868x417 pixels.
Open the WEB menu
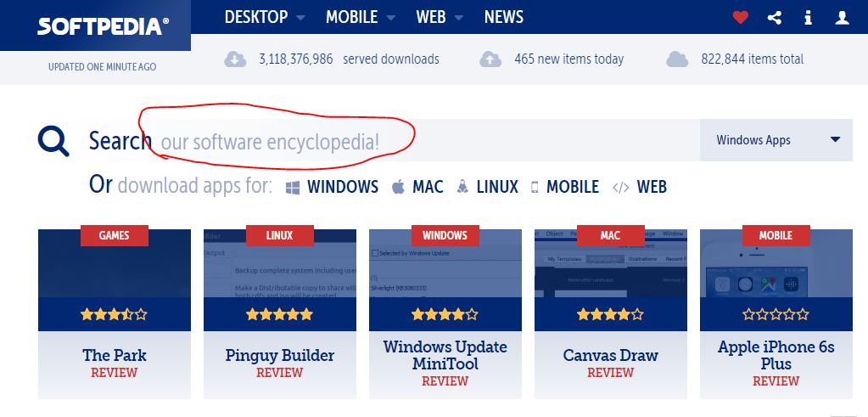coord(431,17)
